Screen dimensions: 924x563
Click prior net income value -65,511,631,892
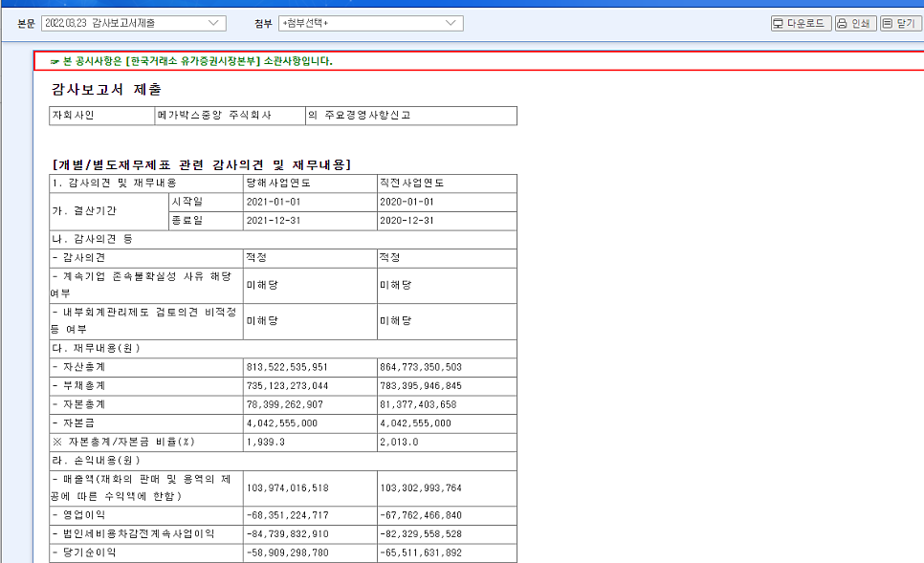[x=421, y=553]
